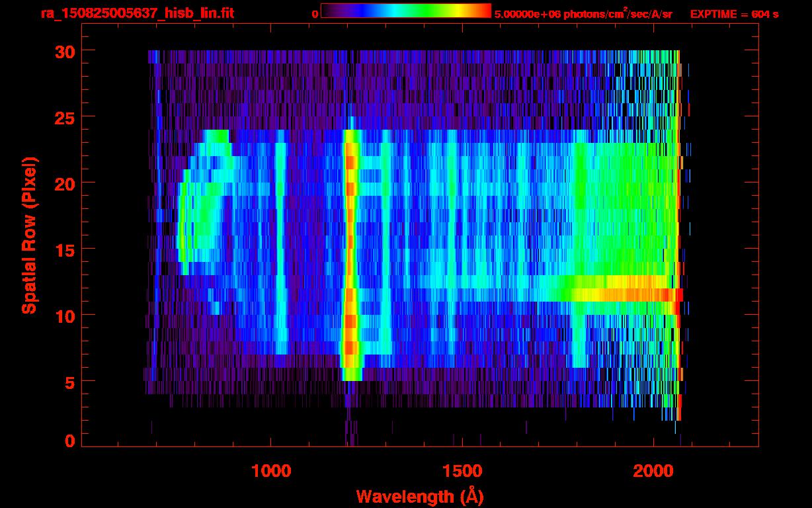Viewport: 812px width, 508px height.
Task: Click the 2000 wavelength tick label
Action: tap(653, 471)
